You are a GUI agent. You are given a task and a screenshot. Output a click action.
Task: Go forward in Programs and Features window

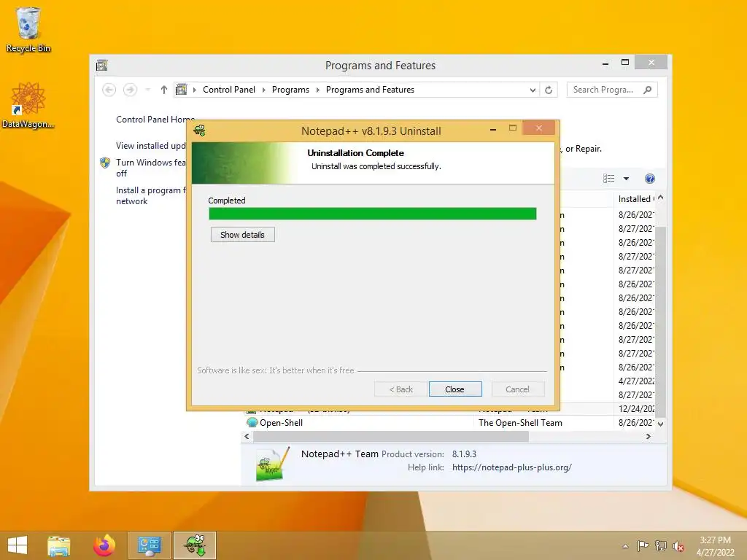pos(130,90)
